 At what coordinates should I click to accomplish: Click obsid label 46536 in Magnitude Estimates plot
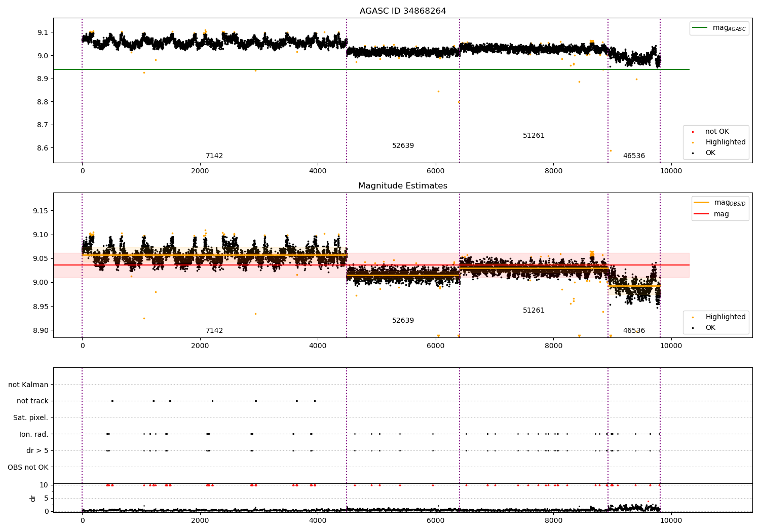(x=634, y=331)
